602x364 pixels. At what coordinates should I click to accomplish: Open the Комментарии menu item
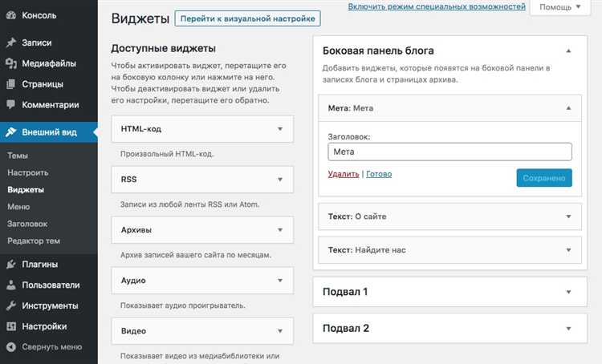point(49,105)
